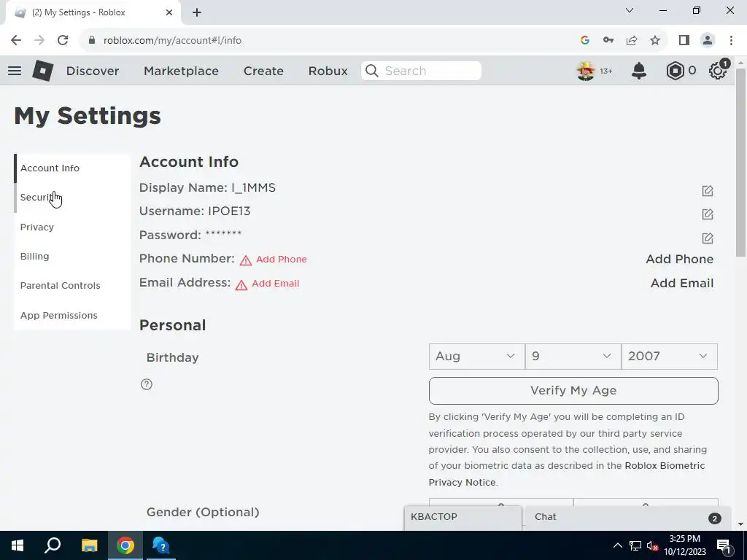Open the settings gear icon

coord(718,71)
